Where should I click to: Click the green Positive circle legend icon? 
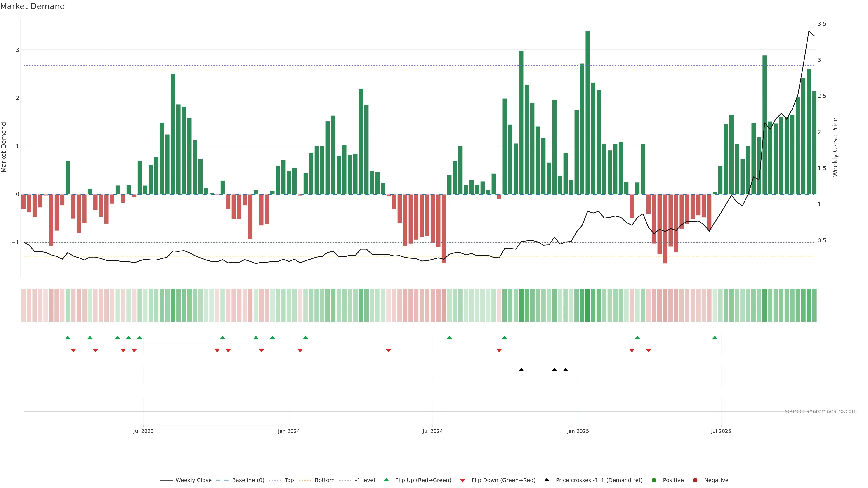pos(654,480)
